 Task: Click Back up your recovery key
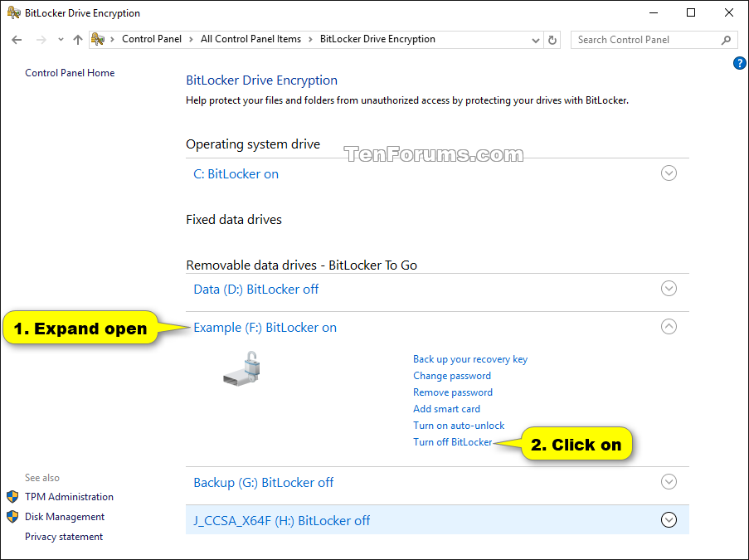coord(470,359)
